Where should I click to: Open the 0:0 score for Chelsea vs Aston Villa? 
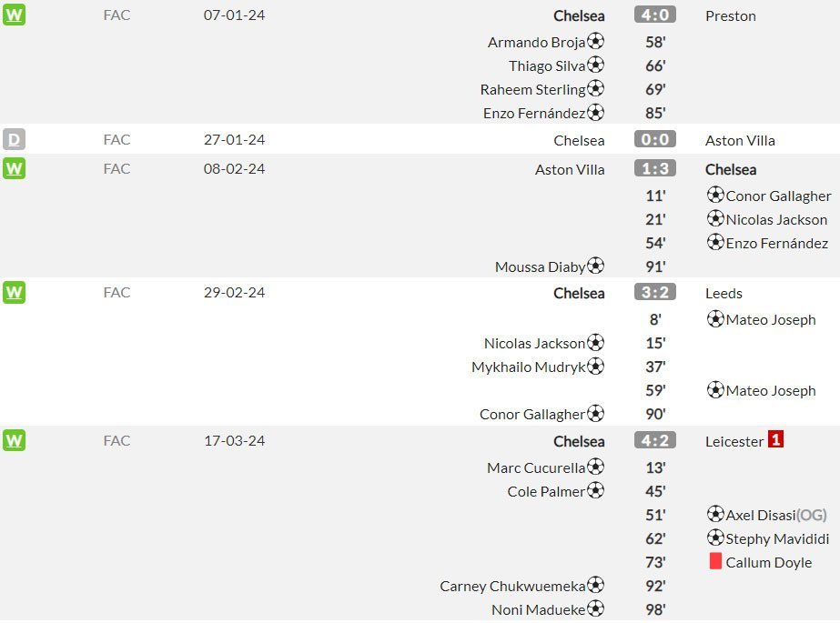point(654,139)
